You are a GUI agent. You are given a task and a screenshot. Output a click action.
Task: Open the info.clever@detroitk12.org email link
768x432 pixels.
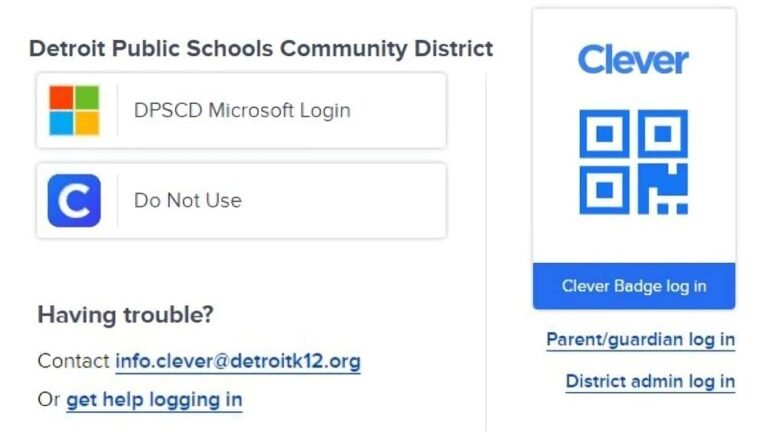[238, 360]
